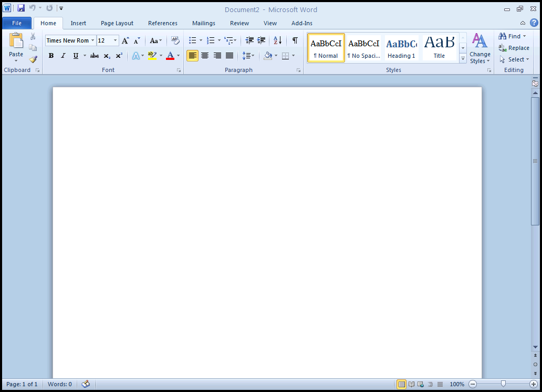The height and width of the screenshot is (392, 542).
Task: Enable the Underline formatting
Action: point(76,55)
